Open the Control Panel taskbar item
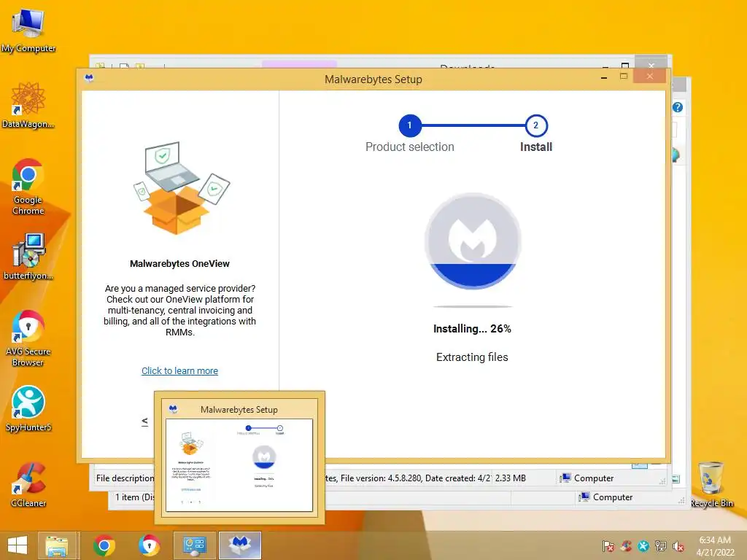Image resolution: width=747 pixels, height=560 pixels. point(194,545)
